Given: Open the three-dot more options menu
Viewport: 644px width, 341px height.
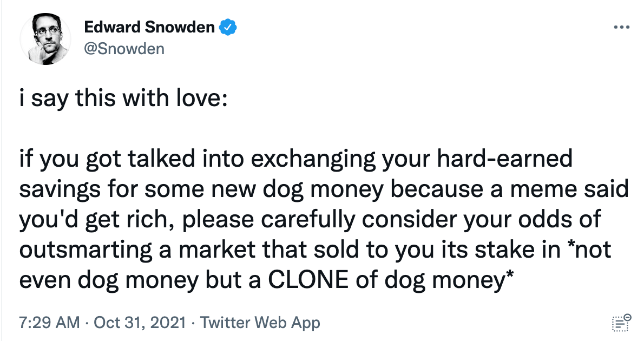Looking at the screenshot, I should [621, 26].
